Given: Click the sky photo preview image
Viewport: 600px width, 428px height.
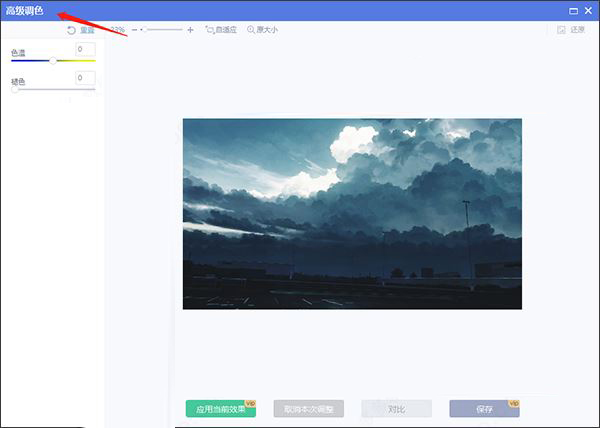Looking at the screenshot, I should [x=352, y=214].
